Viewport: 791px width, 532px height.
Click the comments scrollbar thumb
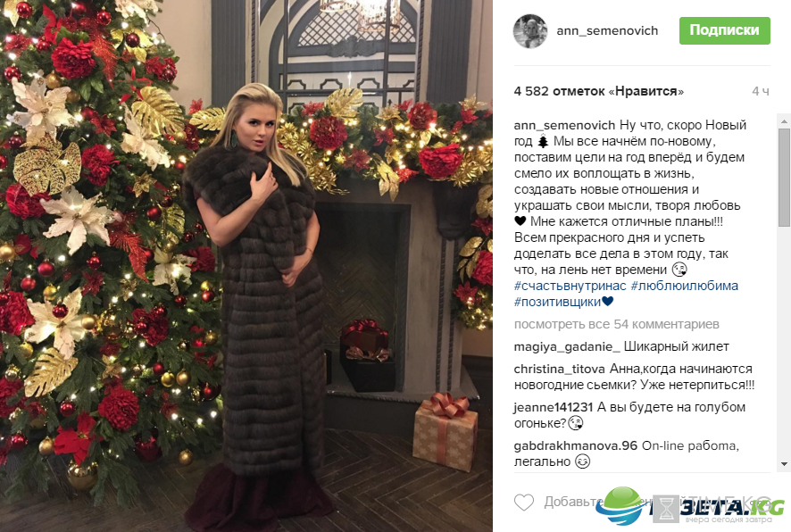point(784,177)
